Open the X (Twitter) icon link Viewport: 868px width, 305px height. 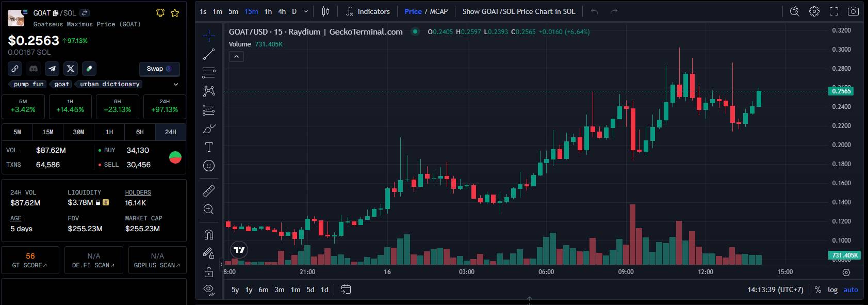[x=71, y=69]
